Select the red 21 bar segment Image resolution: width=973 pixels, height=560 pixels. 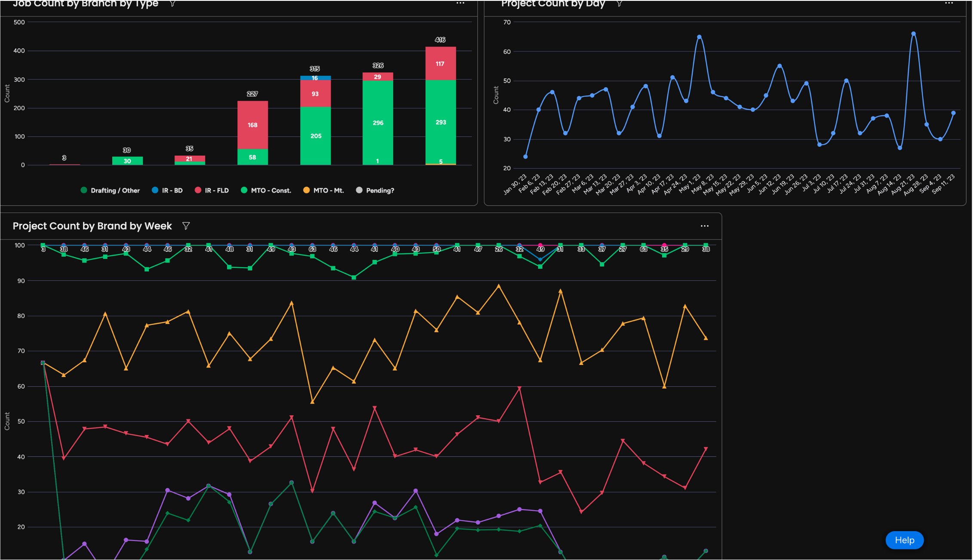click(x=190, y=159)
